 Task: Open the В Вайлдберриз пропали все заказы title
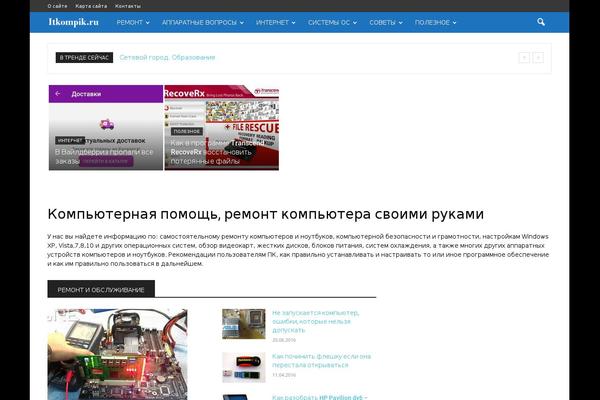tap(104, 157)
